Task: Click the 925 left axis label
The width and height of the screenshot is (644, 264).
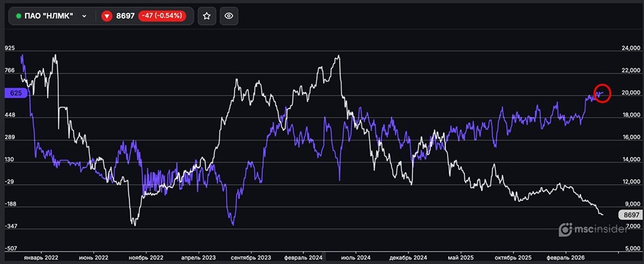Action: [x=10, y=48]
